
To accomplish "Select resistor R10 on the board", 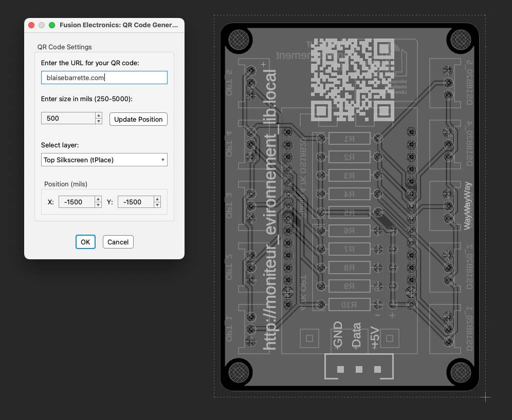I will click(x=350, y=304).
